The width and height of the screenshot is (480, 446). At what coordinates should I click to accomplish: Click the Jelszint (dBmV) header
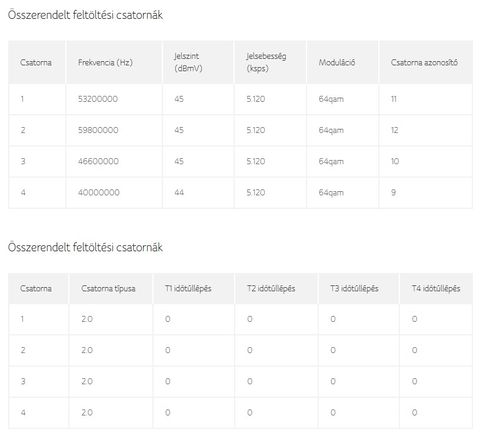188,62
